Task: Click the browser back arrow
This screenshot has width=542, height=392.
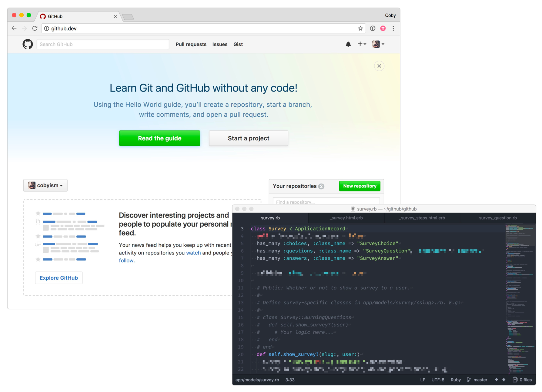Action: pyautogui.click(x=14, y=28)
